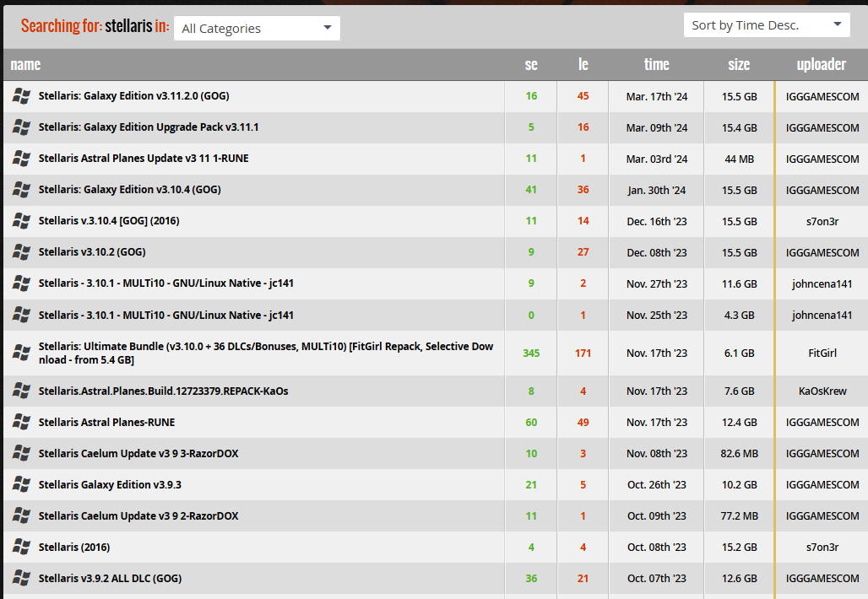Sort by the le column header
Screen dimensions: 868x599
point(583,65)
